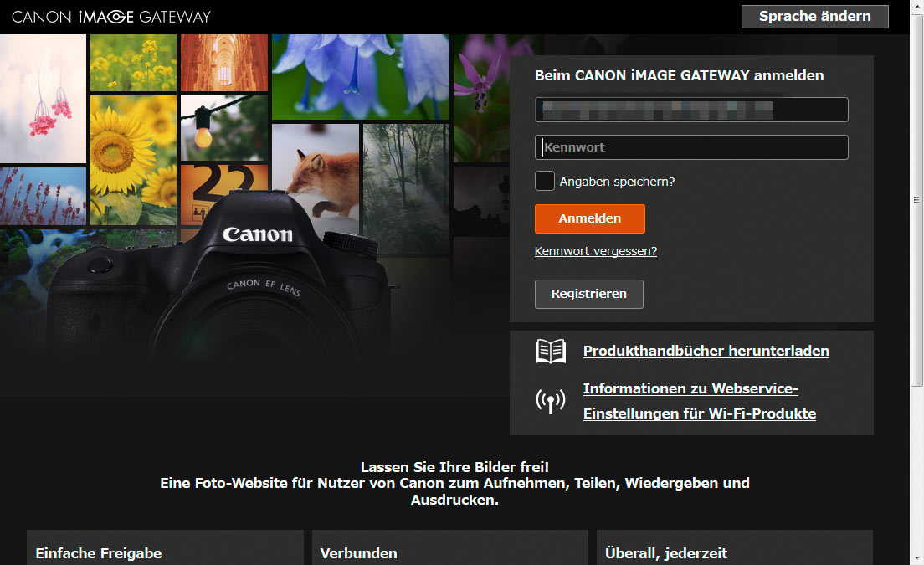Click the blurred username input field
Viewport: 924px width, 565px height.
[691, 110]
